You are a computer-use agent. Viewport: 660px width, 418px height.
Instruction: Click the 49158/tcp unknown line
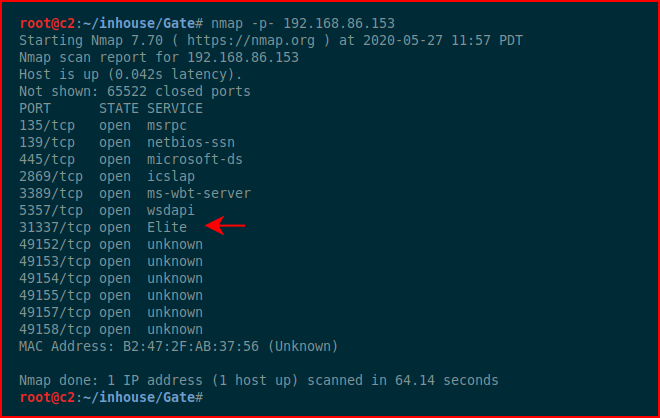tap(111, 330)
